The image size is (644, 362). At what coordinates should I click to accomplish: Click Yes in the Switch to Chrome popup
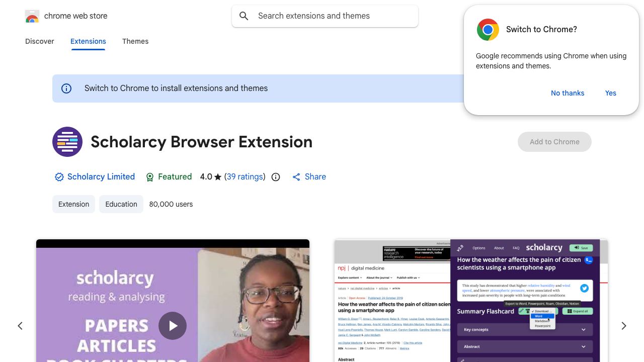(x=611, y=93)
